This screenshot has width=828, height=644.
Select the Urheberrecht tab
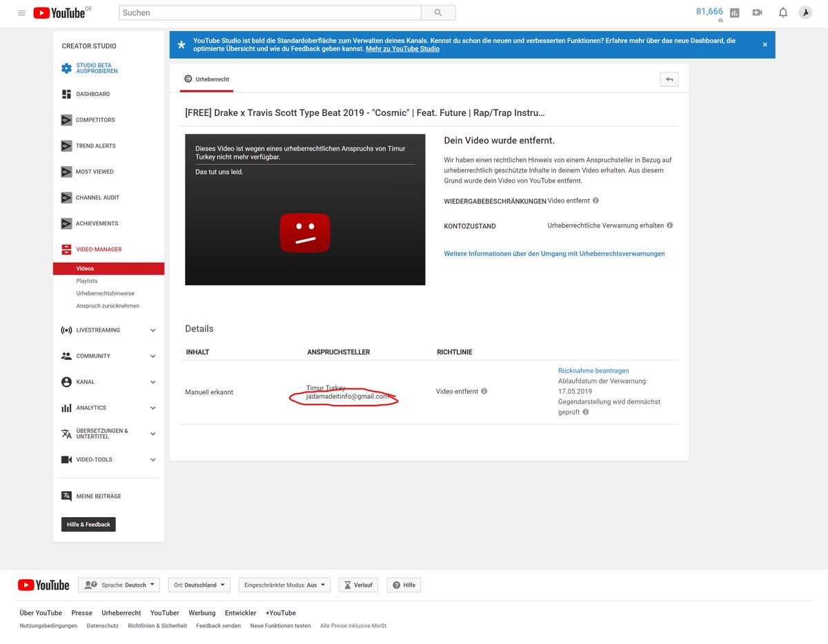pyautogui.click(x=206, y=79)
